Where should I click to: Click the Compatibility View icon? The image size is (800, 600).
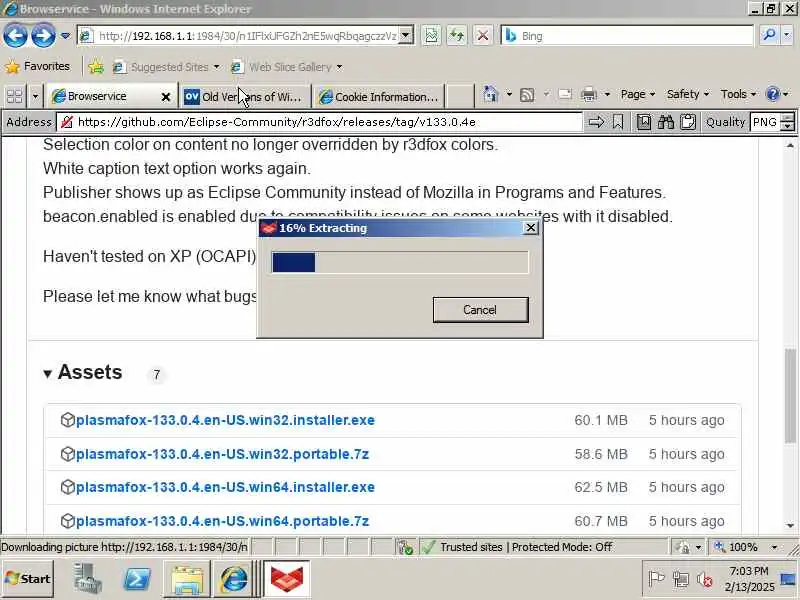pos(431,36)
